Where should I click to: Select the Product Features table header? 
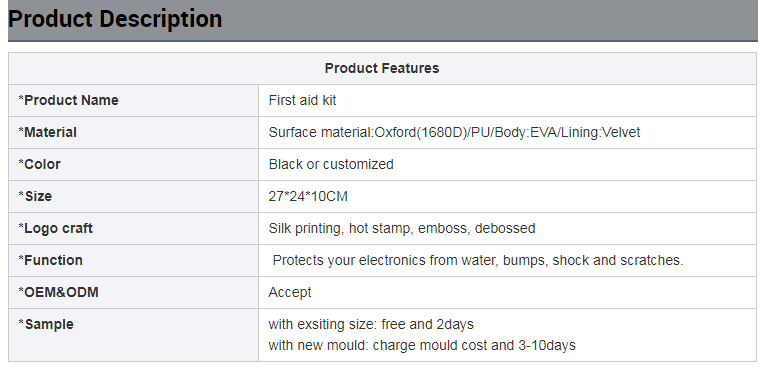click(x=382, y=68)
